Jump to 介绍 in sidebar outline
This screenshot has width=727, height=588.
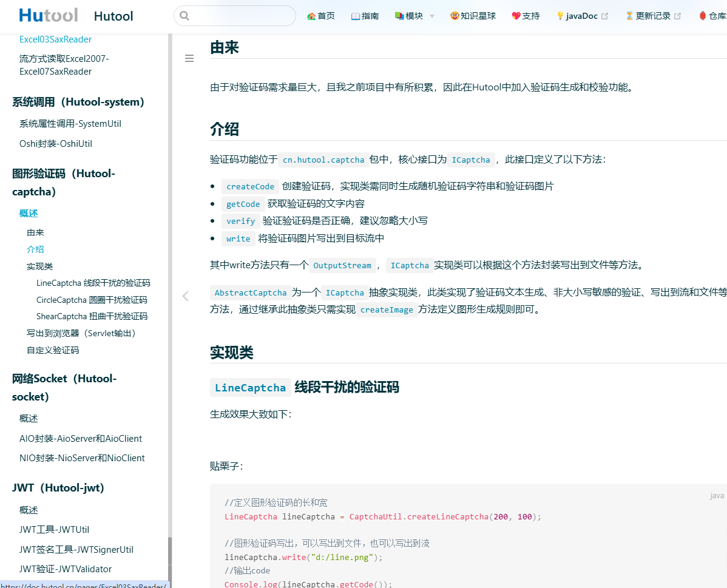pyautogui.click(x=35, y=249)
